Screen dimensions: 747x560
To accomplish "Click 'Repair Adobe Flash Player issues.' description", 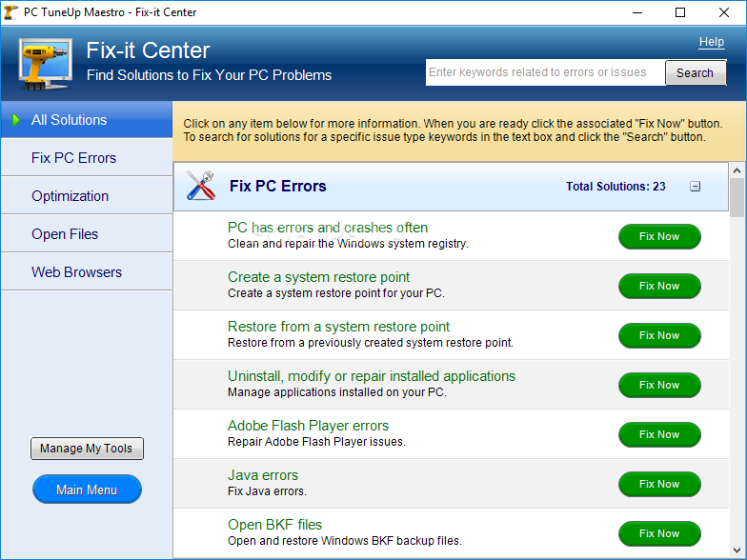I will point(316,442).
